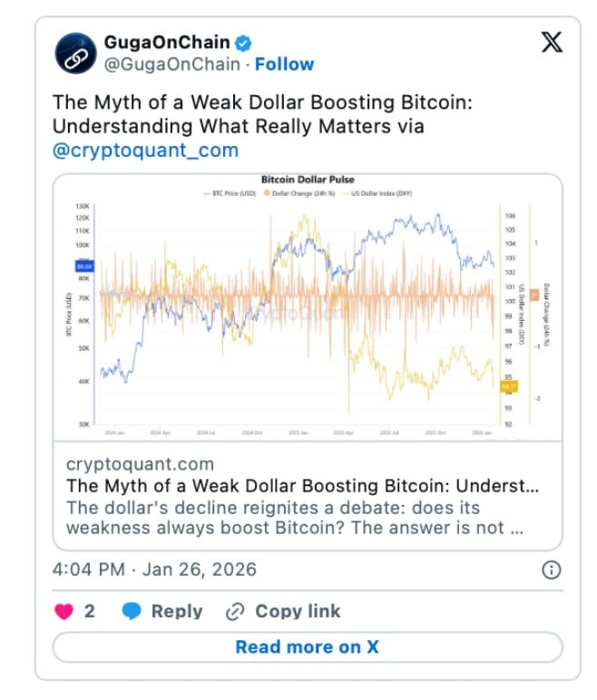Click the chain icon beside Copy link

(235, 611)
